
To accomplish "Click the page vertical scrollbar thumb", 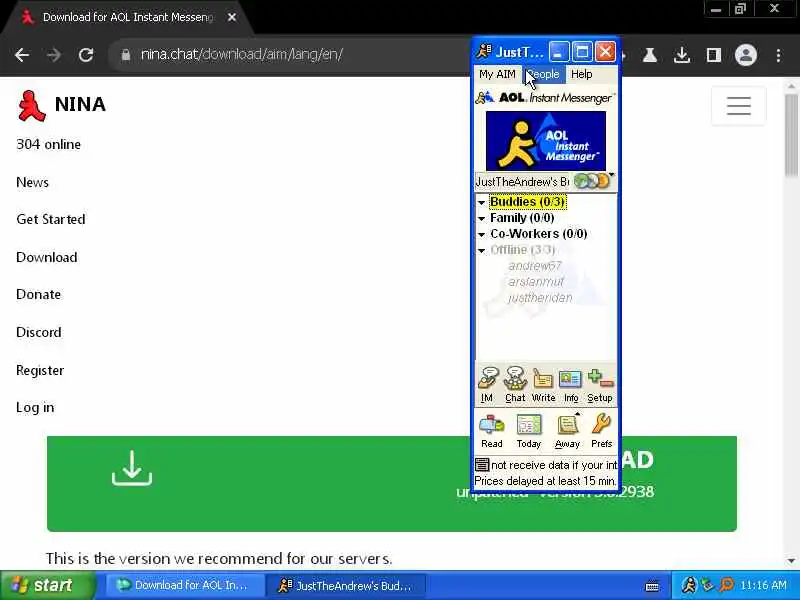I will pos(792,135).
